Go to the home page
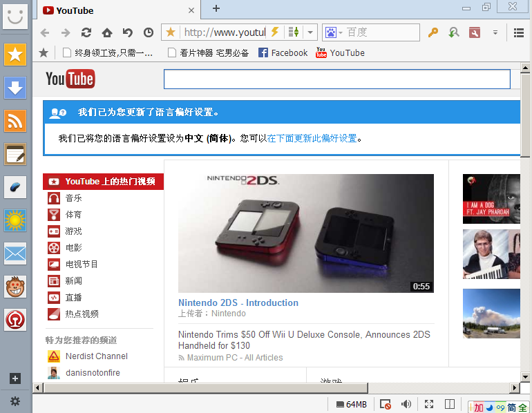 coord(107,32)
